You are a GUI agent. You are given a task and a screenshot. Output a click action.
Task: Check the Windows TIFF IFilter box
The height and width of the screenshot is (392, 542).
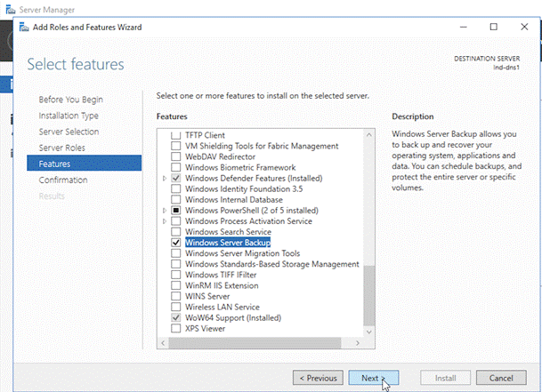click(175, 275)
